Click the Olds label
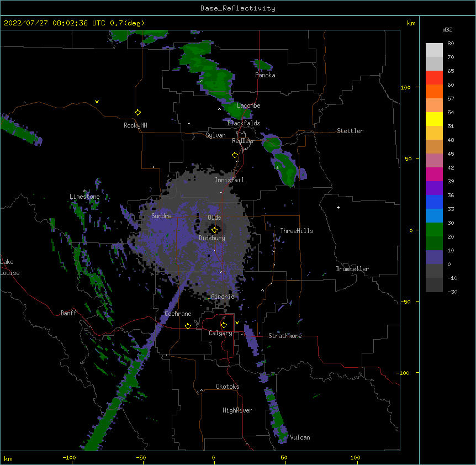This screenshot has width=476, height=465. pos(214,218)
